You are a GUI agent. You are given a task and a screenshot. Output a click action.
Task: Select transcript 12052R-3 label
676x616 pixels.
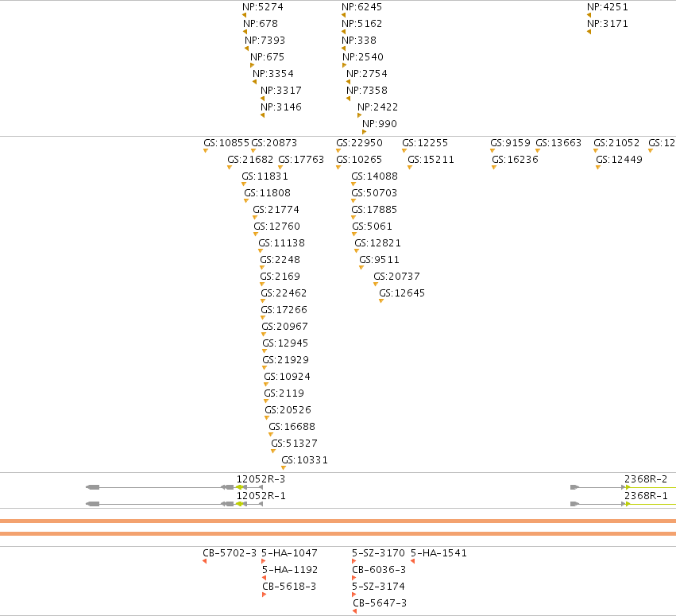(x=261, y=479)
